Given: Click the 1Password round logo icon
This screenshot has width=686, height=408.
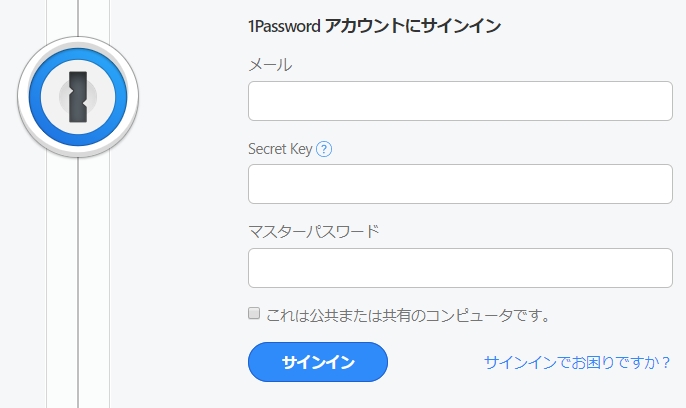Looking at the screenshot, I should pos(78,96).
